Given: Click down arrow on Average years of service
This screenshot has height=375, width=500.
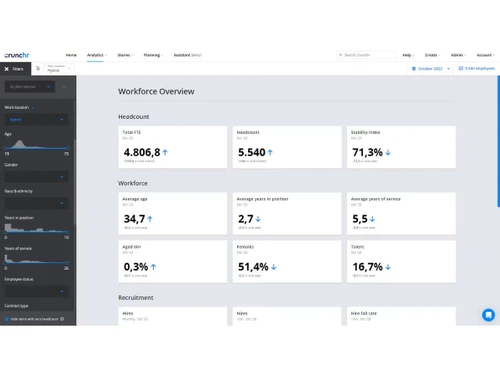Looking at the screenshot, I should point(372,219).
